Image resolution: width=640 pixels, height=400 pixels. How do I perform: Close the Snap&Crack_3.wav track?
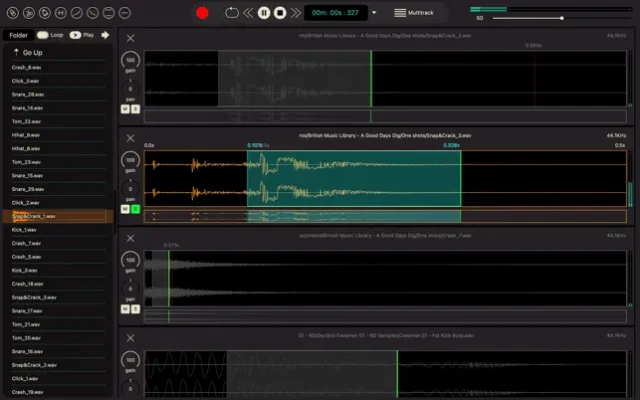(130, 135)
